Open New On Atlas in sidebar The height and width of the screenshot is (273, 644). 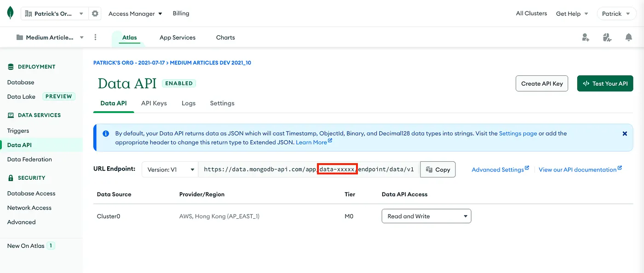point(26,246)
